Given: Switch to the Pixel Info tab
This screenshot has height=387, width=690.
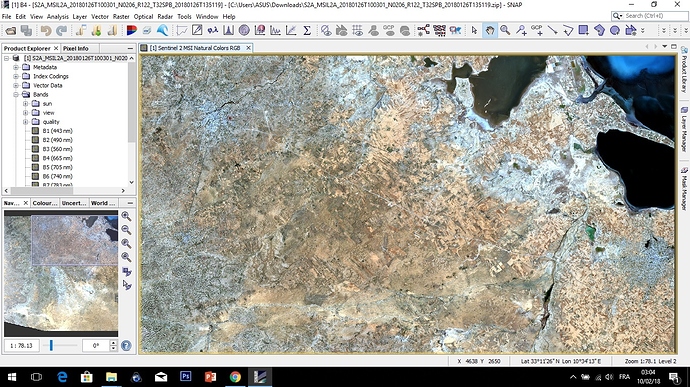Looking at the screenshot, I should (75, 48).
